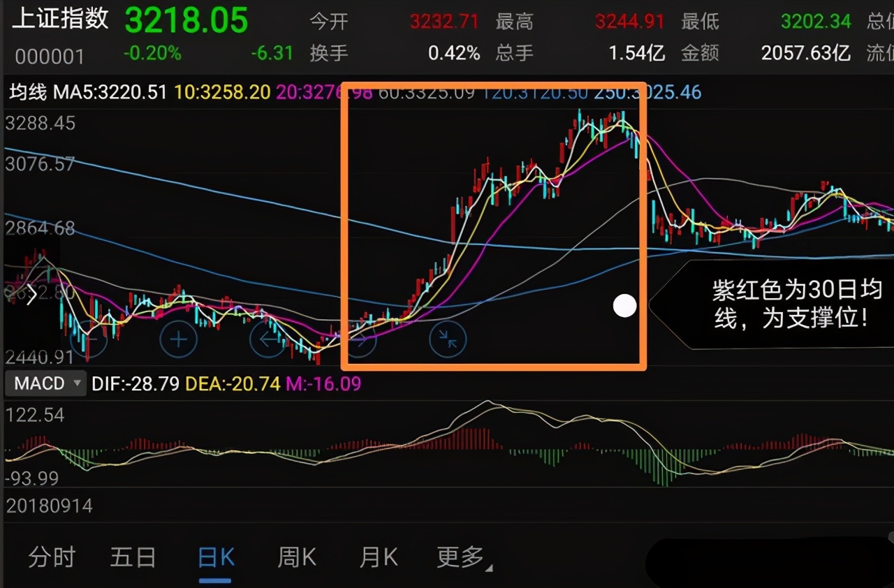Select the 日K tab

point(216,557)
